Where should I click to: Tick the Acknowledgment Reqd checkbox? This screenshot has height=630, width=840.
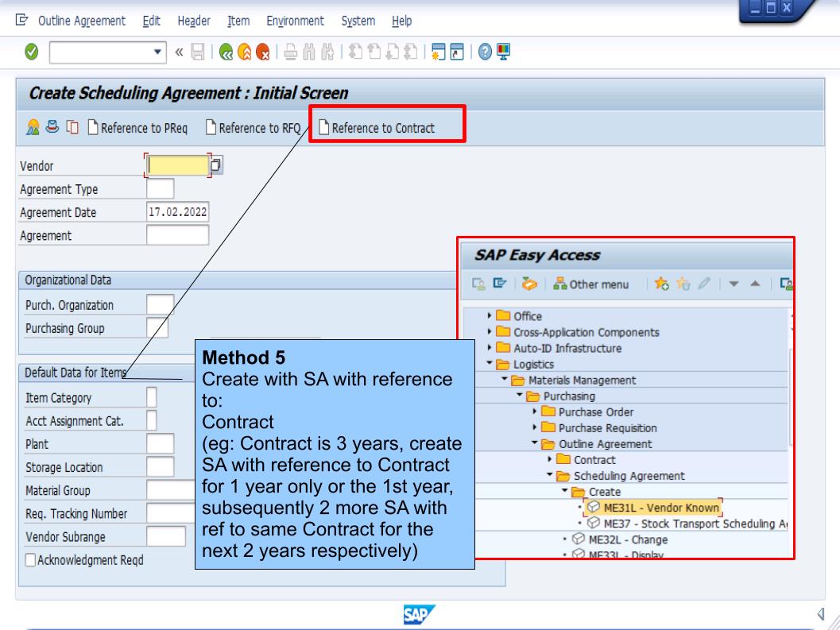[x=30, y=560]
